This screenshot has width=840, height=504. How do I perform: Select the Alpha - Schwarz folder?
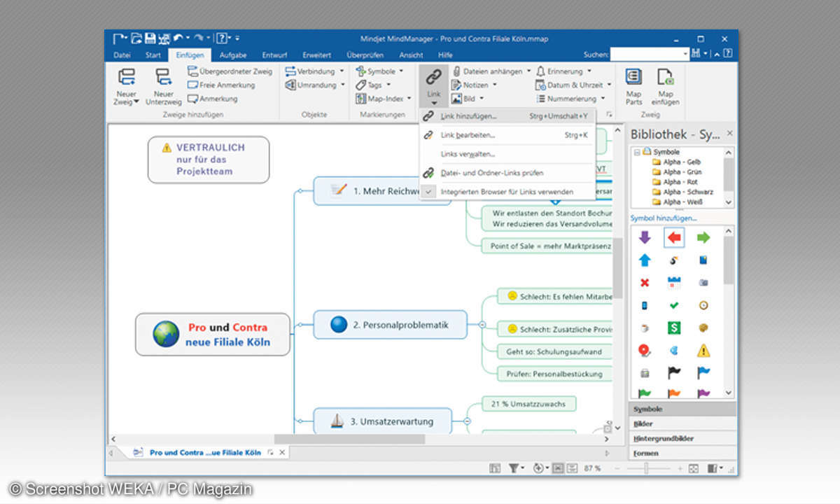pos(682,191)
